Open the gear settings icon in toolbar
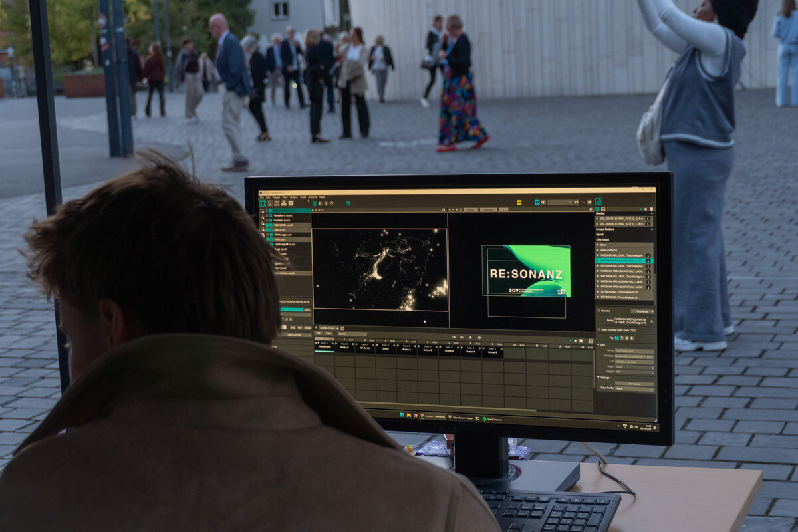798x532 pixels. 291,203
